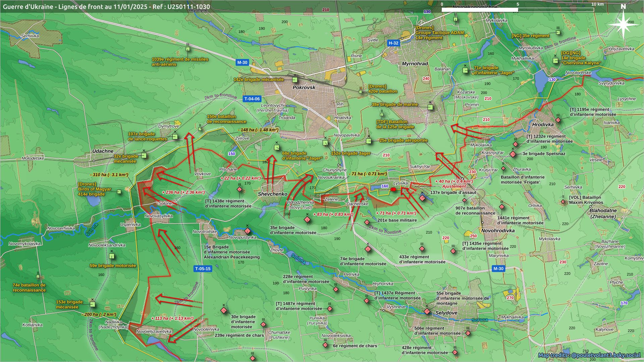644x362 pixels.
Task: Click the "+ 83 ha (+ 0.83 km²)" label
Action: (x=333, y=214)
